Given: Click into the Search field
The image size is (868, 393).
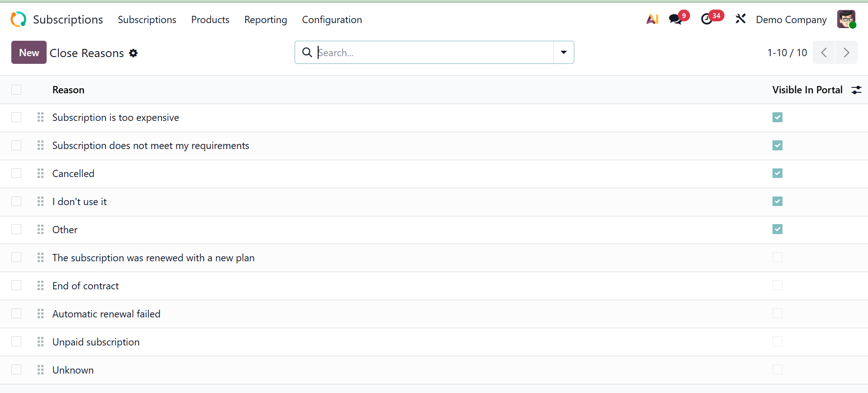Looking at the screenshot, I should tap(430, 53).
